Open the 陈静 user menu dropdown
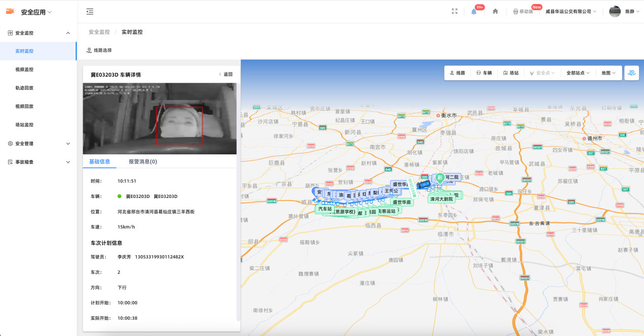 pos(632,11)
